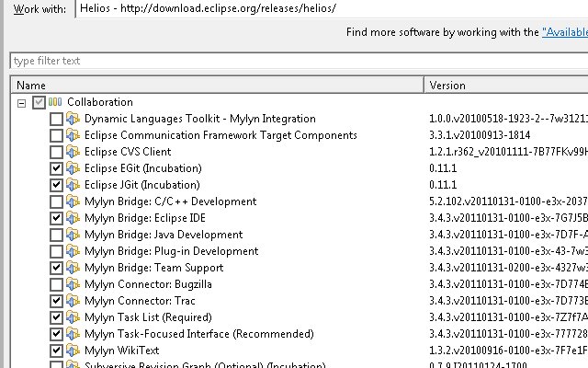588x368 pixels.
Task: Uncheck Mylyn Bridge: Team Support checkbox
Action: (x=56, y=268)
